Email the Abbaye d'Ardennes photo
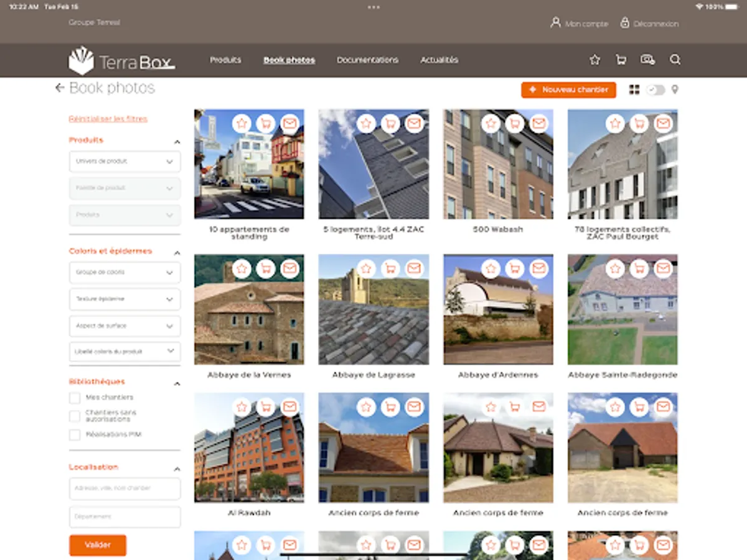This screenshot has width=747, height=560. [x=538, y=268]
